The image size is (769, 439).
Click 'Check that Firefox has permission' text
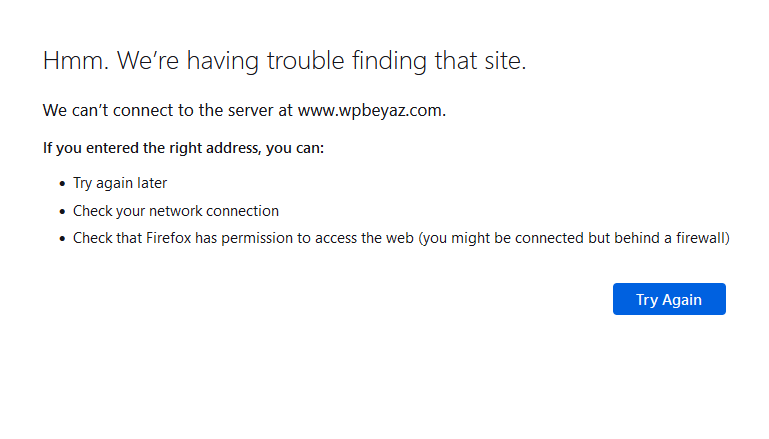pyautogui.click(x=186, y=238)
